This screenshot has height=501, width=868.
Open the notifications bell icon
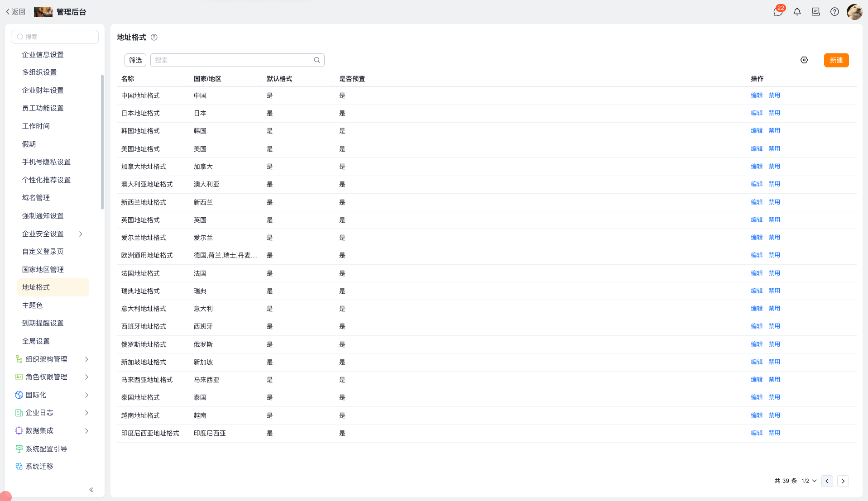pyautogui.click(x=797, y=12)
